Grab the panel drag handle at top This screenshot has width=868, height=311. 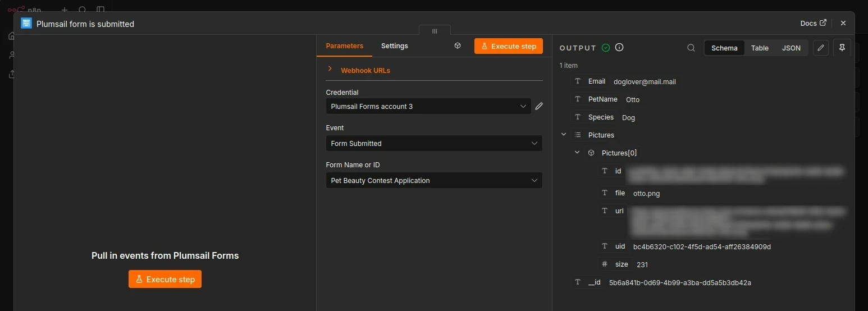tap(435, 31)
